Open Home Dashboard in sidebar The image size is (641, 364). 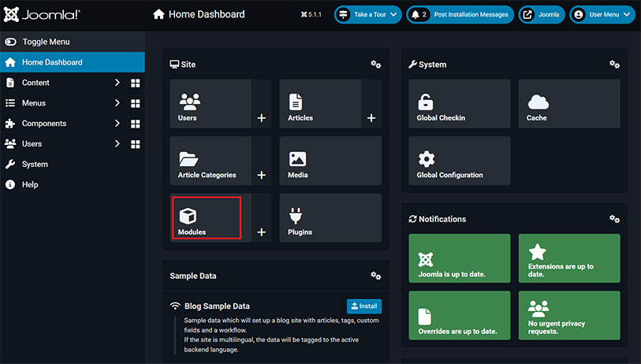[x=73, y=62]
